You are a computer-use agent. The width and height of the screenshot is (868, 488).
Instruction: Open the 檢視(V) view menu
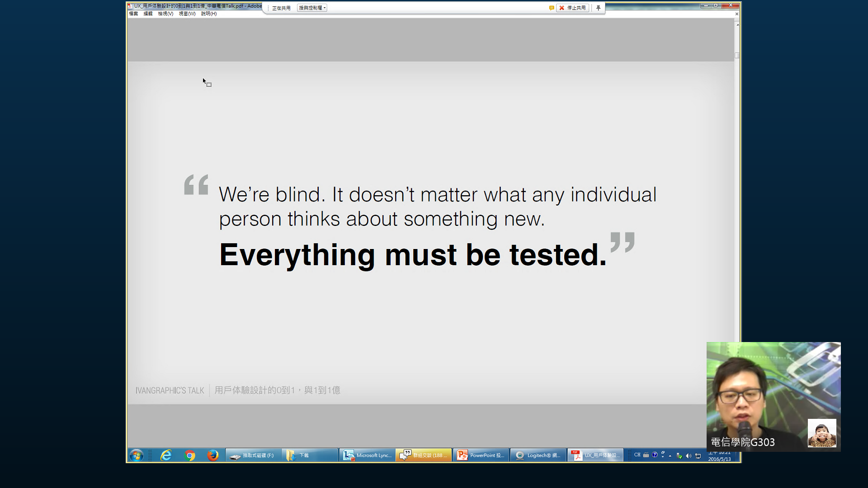point(165,14)
